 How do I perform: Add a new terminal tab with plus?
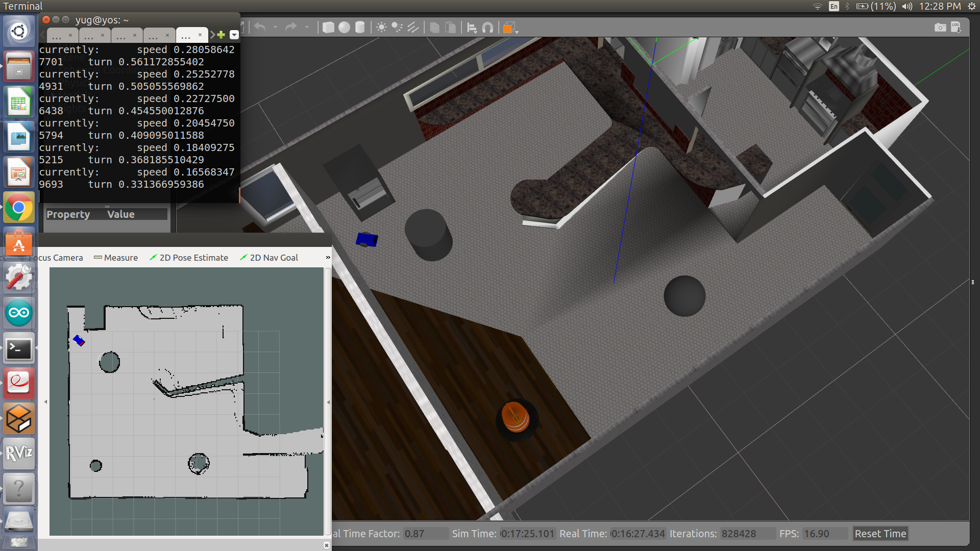point(221,35)
